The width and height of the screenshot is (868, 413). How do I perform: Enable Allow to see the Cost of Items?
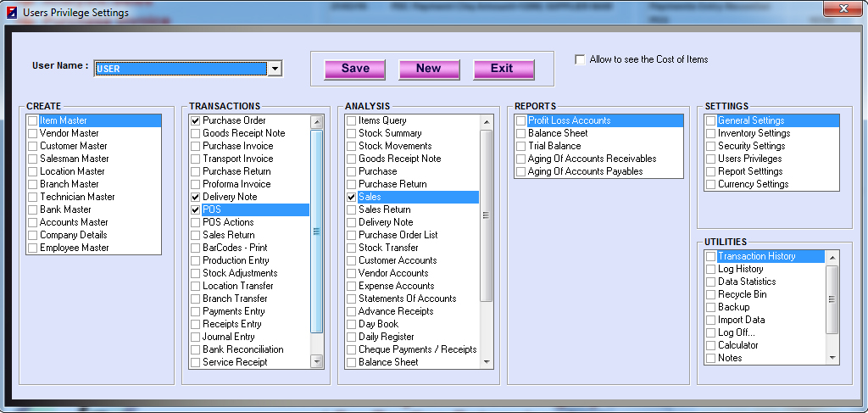(x=581, y=59)
